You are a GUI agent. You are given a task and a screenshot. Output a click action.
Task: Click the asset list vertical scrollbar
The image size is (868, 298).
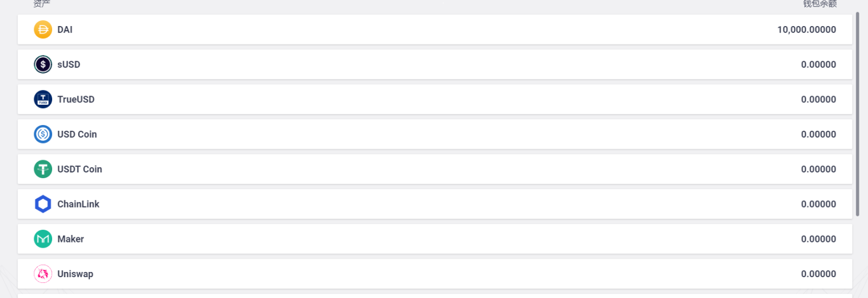coord(858,115)
